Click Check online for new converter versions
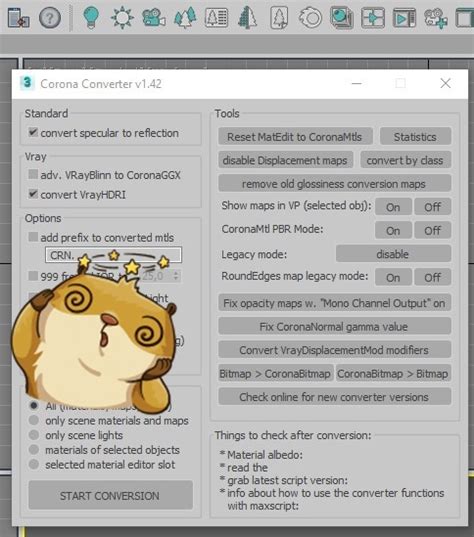 [334, 397]
